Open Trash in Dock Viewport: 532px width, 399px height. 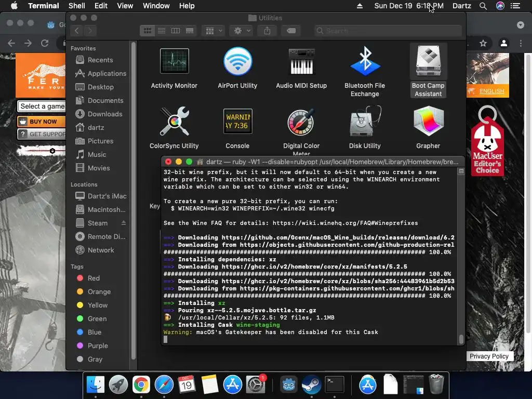436,384
